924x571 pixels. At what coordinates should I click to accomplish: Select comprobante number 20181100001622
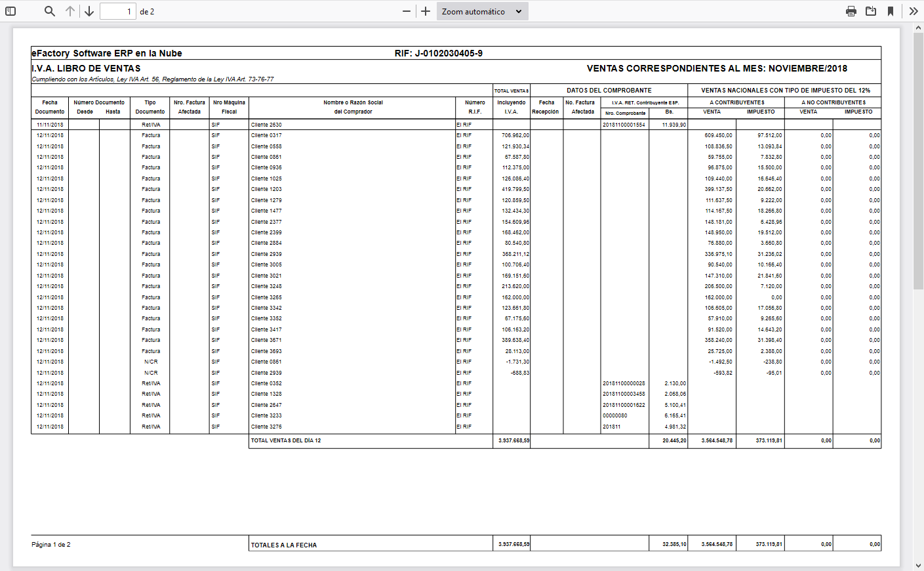coord(624,405)
